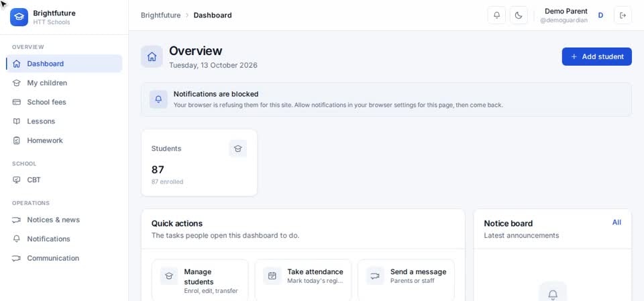Open the Homework menu item

tap(64, 140)
